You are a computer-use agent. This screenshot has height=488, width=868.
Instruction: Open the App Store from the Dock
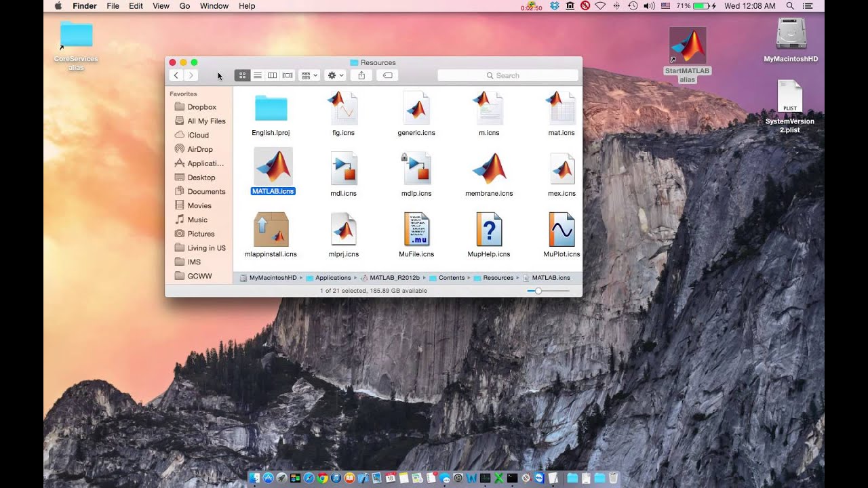(268, 479)
